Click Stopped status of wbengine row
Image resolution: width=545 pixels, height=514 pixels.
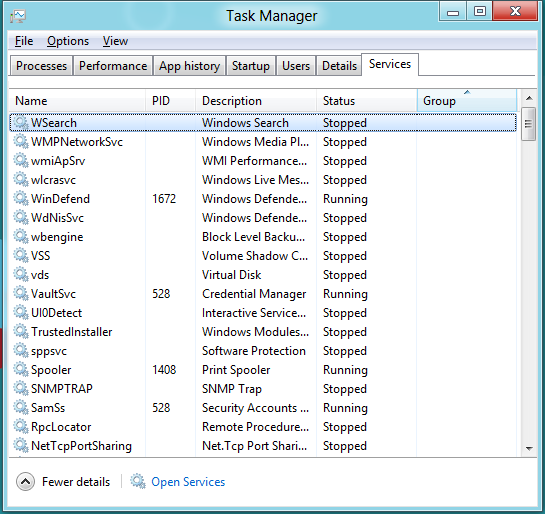[x=345, y=237]
